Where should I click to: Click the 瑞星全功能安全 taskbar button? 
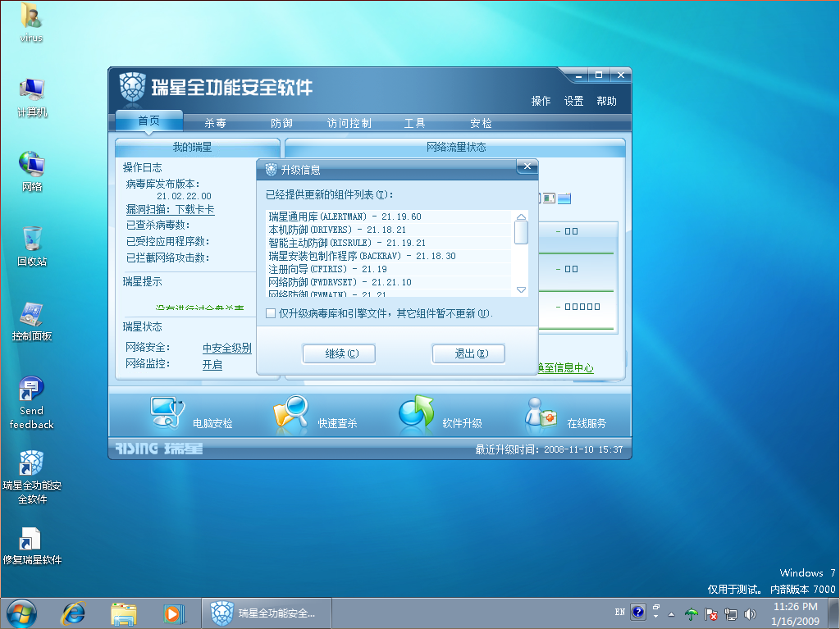267,613
